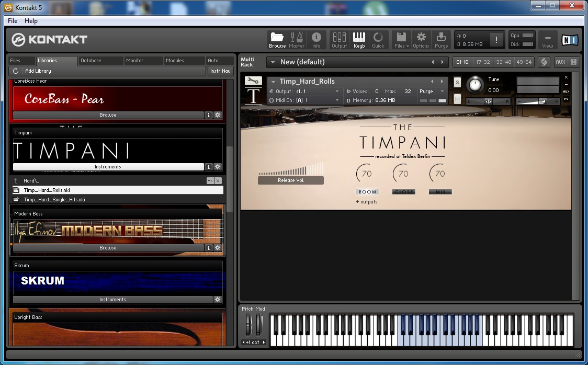Viewport: 588px width, 365px height.
Task: Open the file list sort dropdown
Action: [210, 180]
